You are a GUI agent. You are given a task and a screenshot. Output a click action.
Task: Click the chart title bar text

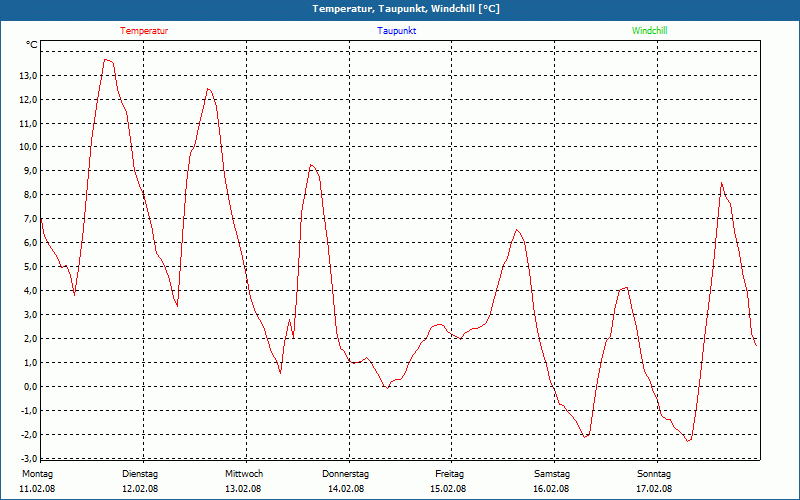(x=406, y=9)
